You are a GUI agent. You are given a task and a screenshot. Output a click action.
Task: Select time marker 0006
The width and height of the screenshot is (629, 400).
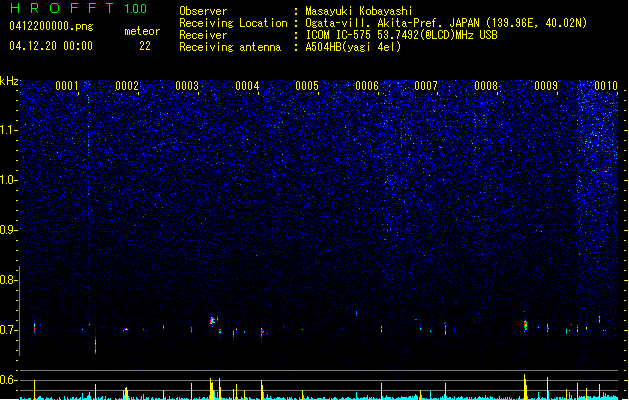pyautogui.click(x=367, y=86)
